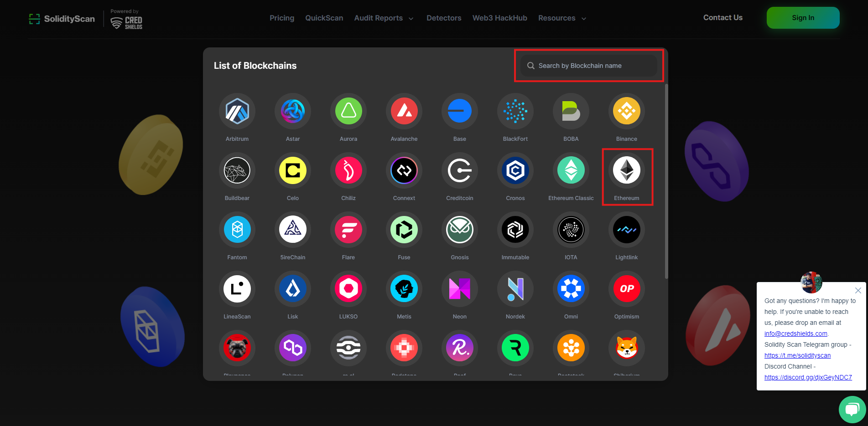Select the Arbitrum blockchain icon

click(237, 111)
